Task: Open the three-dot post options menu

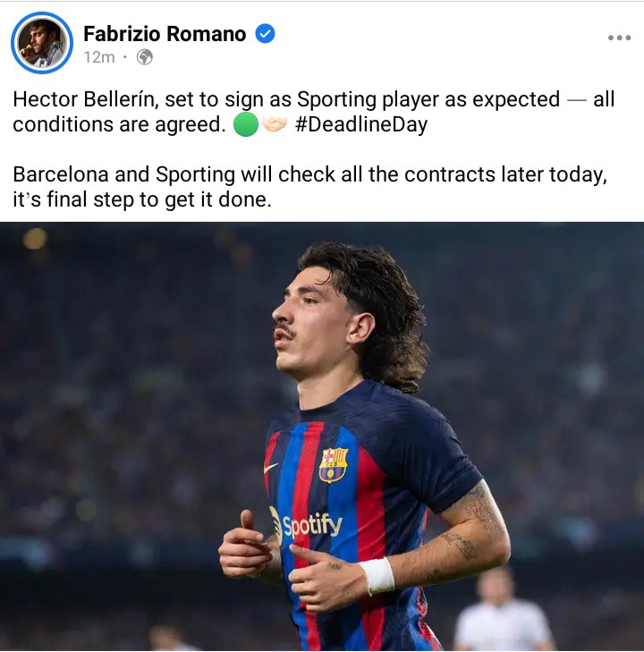Action: [x=619, y=38]
